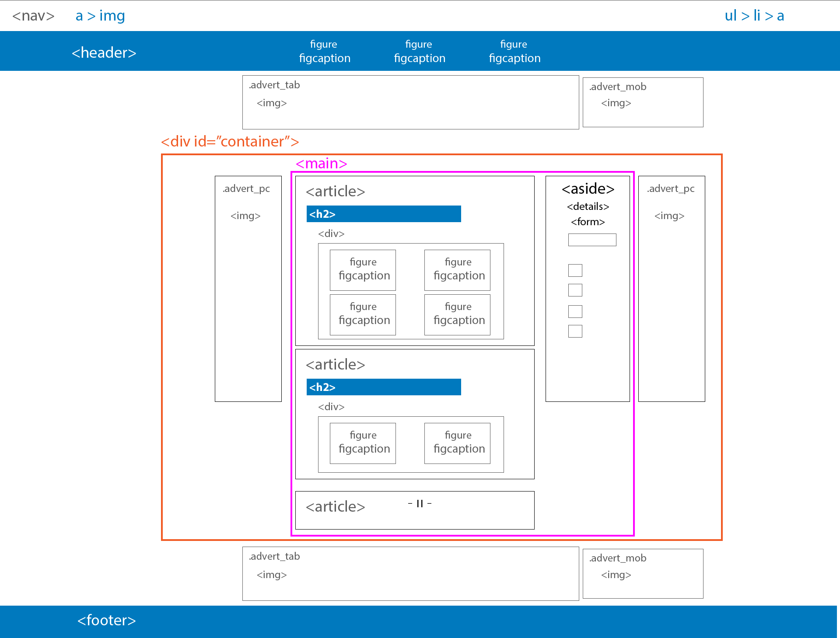This screenshot has width=840, height=638.
Task: Click the <div> label in the first article
Action: [x=331, y=234]
